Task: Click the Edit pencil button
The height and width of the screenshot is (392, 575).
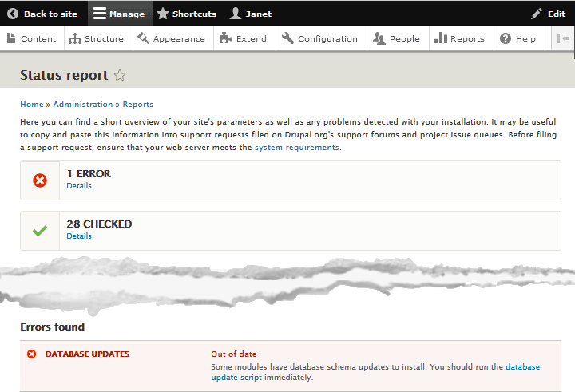Action: (548, 14)
